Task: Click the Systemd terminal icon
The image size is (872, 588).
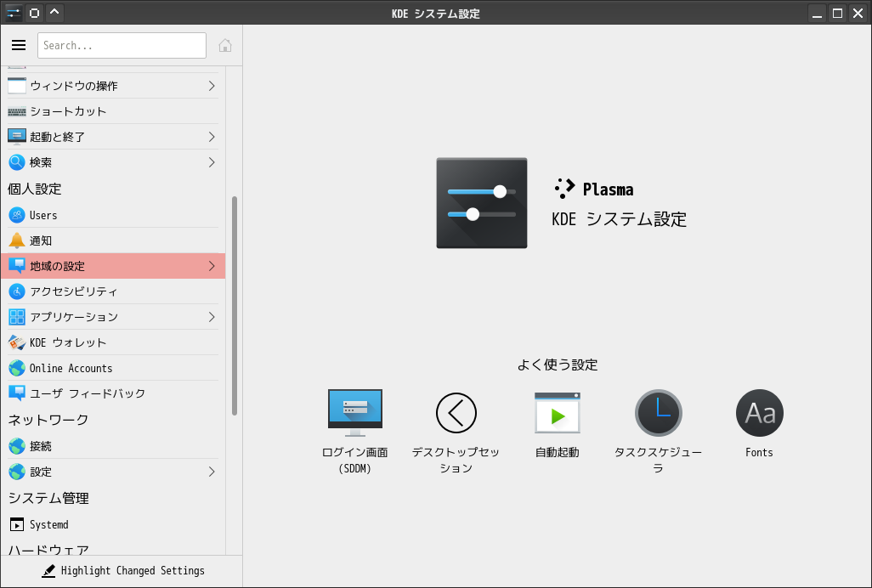Action: pyautogui.click(x=17, y=524)
